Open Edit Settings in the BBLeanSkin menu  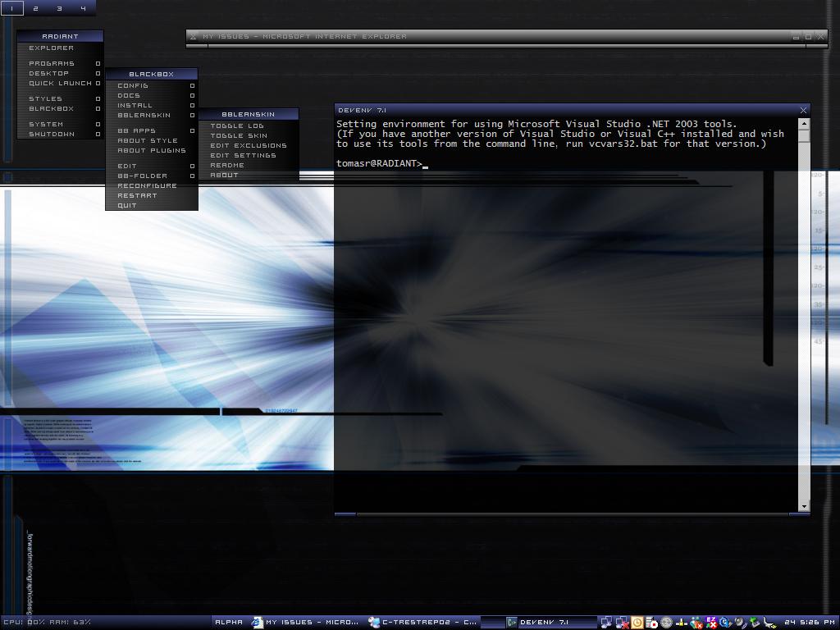[249, 155]
